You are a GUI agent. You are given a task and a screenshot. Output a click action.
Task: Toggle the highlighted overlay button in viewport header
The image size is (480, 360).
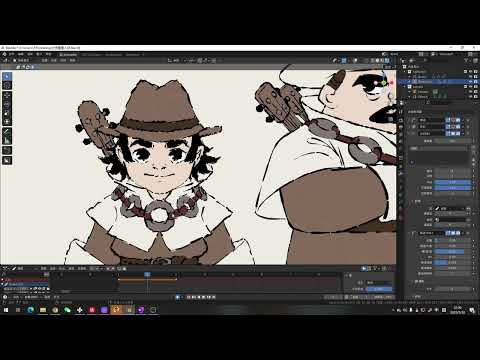[x=344, y=60]
